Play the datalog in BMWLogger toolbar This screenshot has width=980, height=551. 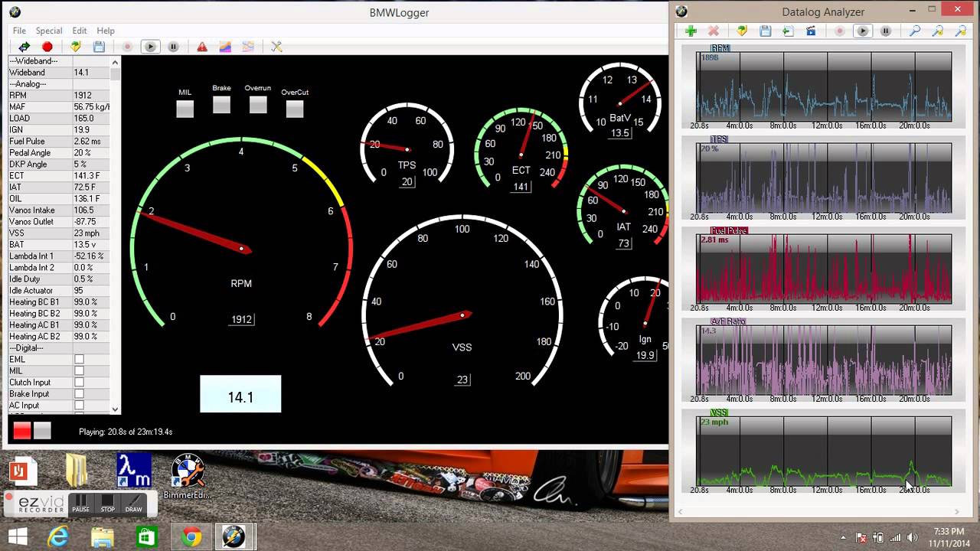point(150,47)
